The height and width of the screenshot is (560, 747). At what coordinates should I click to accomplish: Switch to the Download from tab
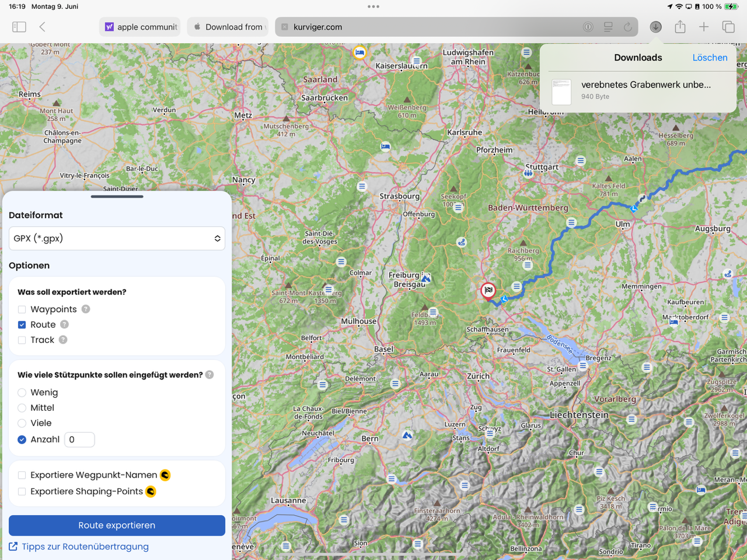228,27
